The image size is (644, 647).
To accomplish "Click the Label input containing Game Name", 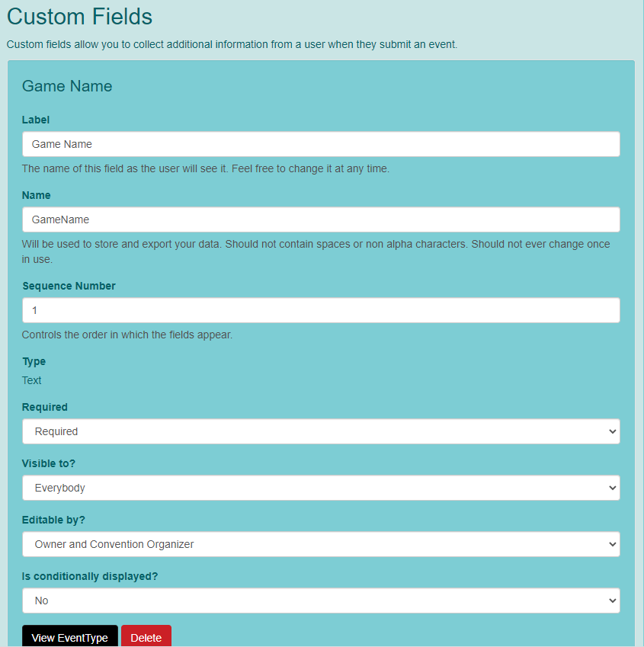I will pyautogui.click(x=321, y=144).
